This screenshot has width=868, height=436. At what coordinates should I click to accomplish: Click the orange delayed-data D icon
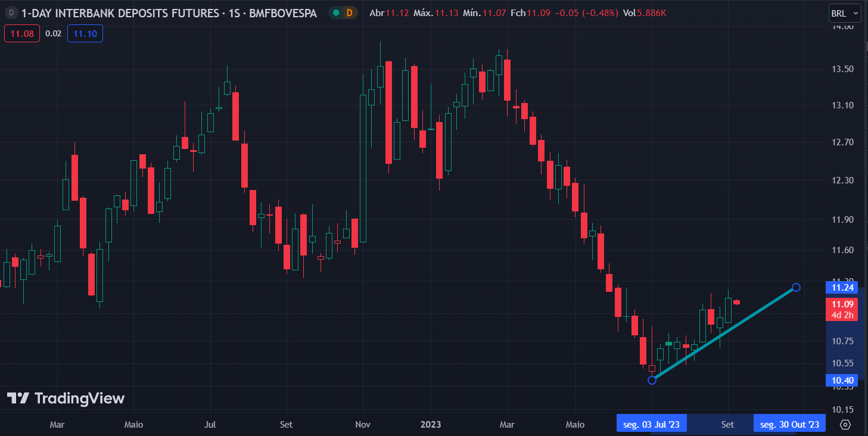349,13
